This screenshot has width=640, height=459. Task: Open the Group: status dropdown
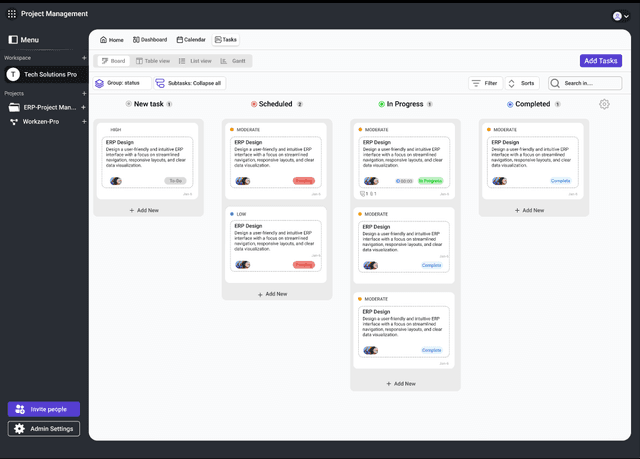[x=122, y=83]
